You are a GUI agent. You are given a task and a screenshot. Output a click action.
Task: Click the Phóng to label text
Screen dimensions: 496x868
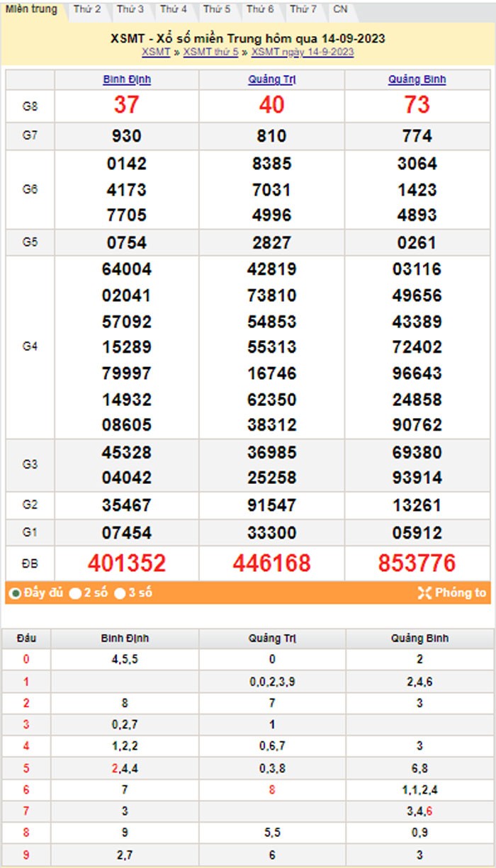(x=461, y=593)
